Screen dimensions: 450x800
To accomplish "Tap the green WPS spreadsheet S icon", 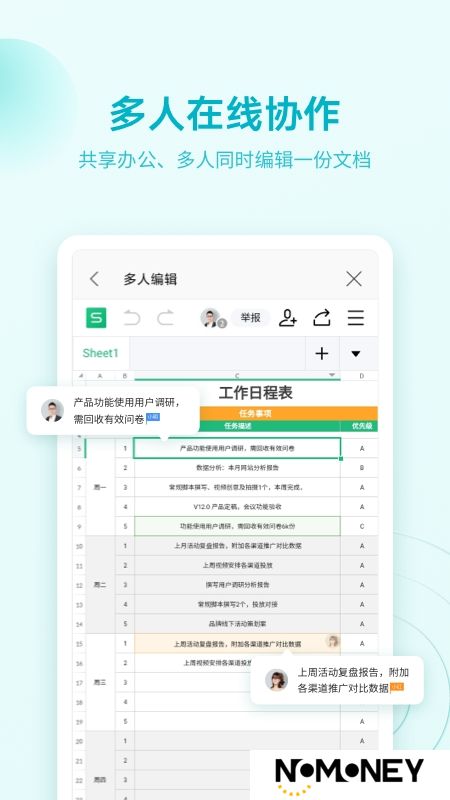I will (96, 318).
